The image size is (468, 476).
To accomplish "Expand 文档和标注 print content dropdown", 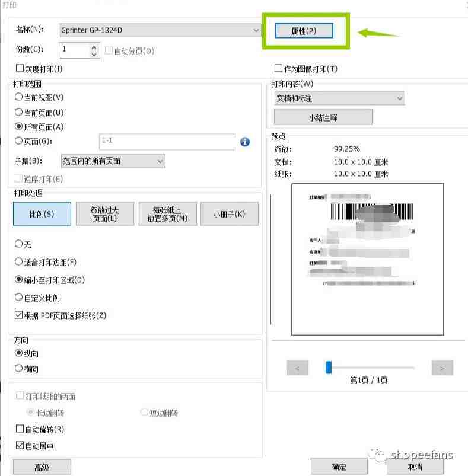I will pyautogui.click(x=339, y=98).
